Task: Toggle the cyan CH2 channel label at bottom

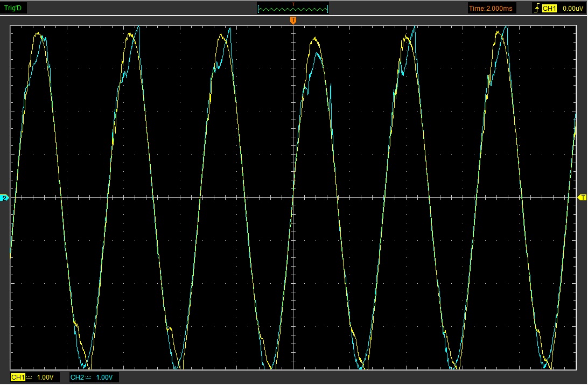Action: (77, 377)
